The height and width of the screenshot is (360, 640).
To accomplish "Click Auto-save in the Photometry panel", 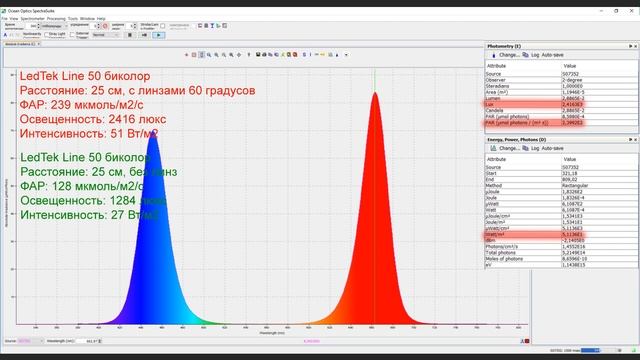I will tap(552, 55).
